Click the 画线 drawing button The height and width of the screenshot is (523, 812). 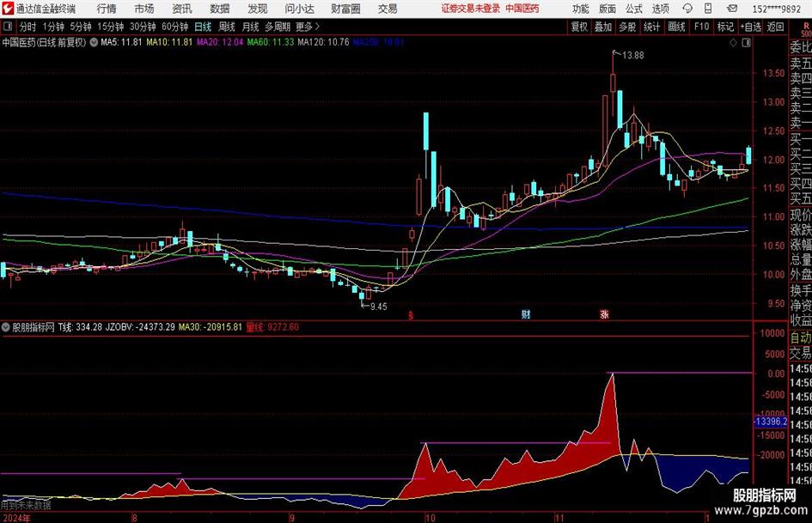[676, 27]
